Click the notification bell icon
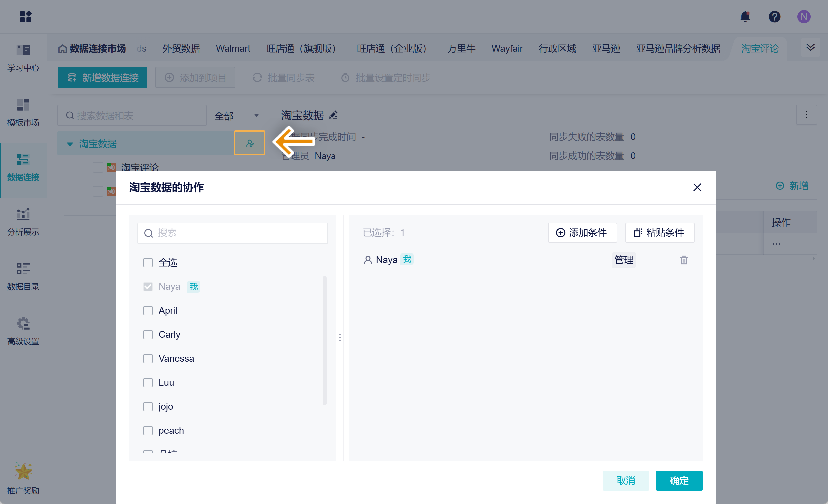Image resolution: width=828 pixels, height=504 pixels. pyautogui.click(x=745, y=16)
